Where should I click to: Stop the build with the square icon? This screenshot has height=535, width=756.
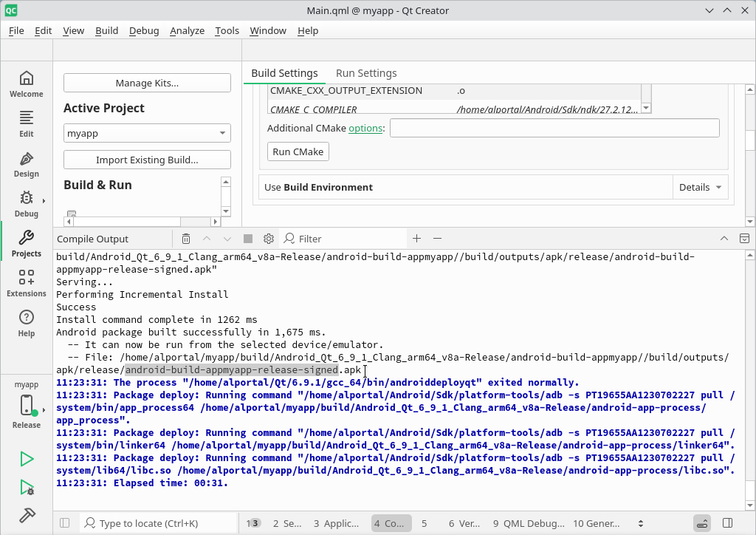[x=248, y=239]
